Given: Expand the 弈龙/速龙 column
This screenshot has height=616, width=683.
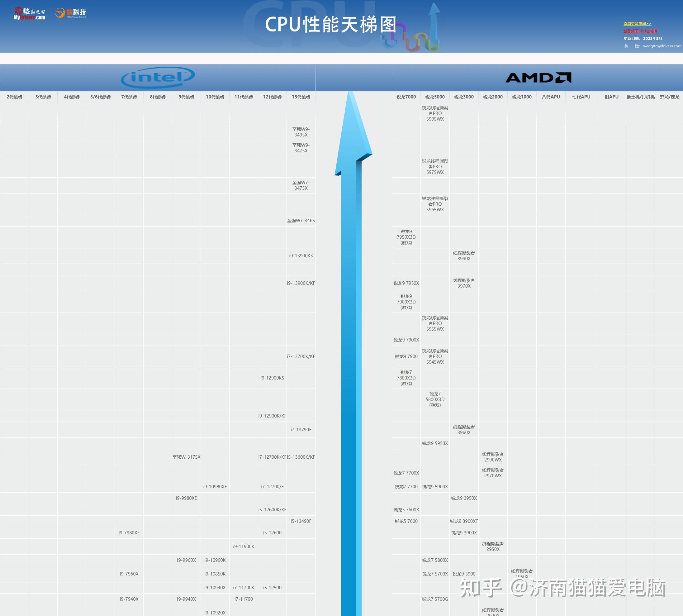Looking at the screenshot, I should [x=669, y=97].
